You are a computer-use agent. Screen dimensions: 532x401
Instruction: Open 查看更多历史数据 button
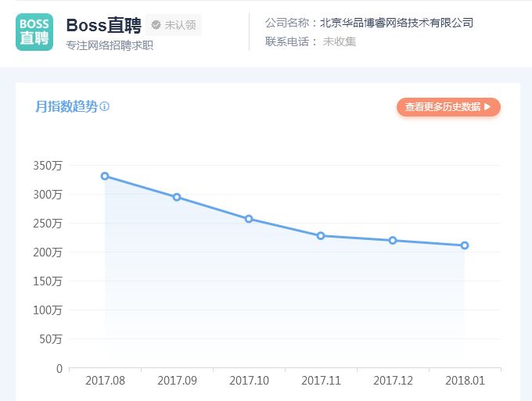448,107
